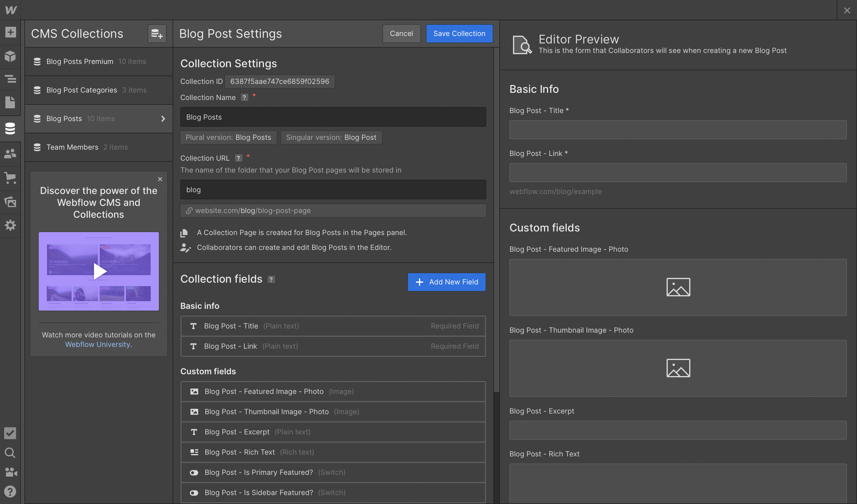Click the Collection URL input field

(333, 190)
